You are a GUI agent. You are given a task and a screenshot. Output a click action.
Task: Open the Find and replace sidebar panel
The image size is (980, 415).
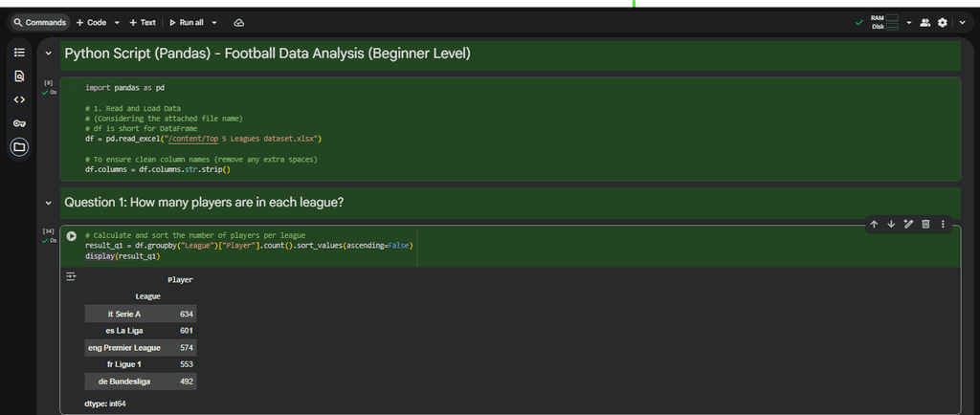[19, 76]
